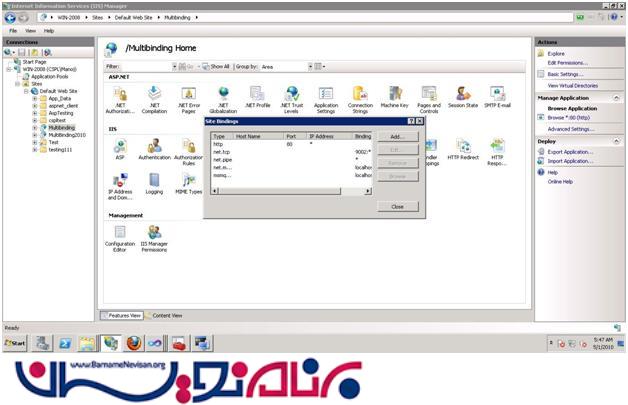Open Session State feature
The width and height of the screenshot is (628, 405).
[463, 97]
